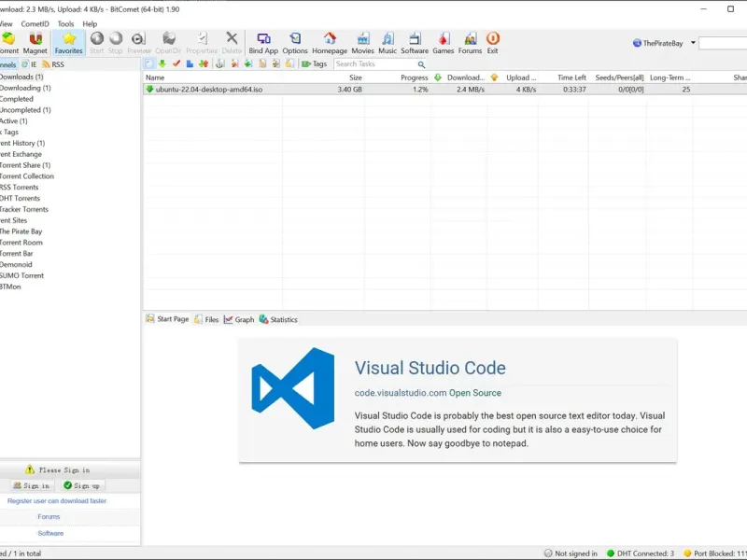Screen dimensions: 747x560
Task: Click the Exit power icon
Action: (x=493, y=43)
